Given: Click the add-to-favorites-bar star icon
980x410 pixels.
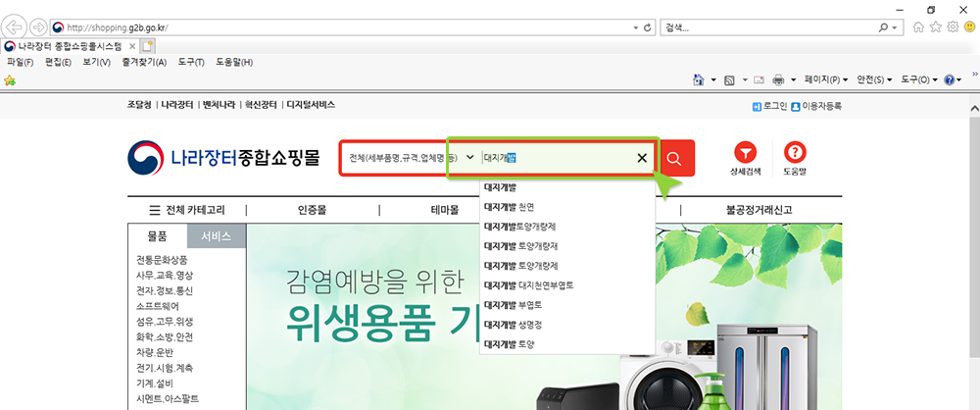Looking at the screenshot, I should click(10, 80).
